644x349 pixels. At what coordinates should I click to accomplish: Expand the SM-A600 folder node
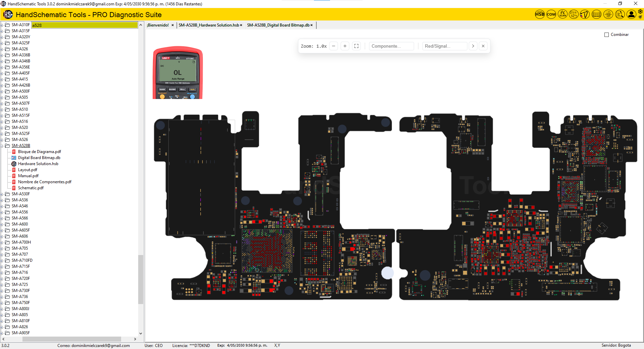pos(2,224)
